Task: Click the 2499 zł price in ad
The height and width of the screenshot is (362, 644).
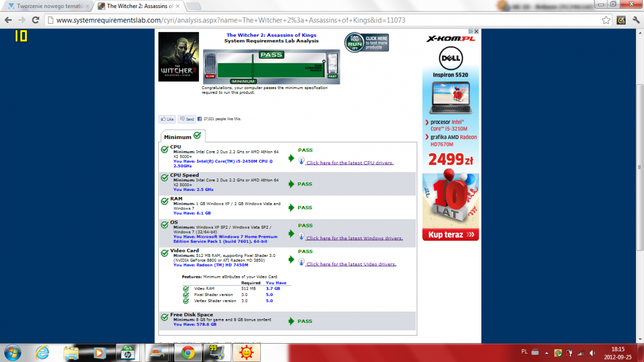Action: pos(450,159)
